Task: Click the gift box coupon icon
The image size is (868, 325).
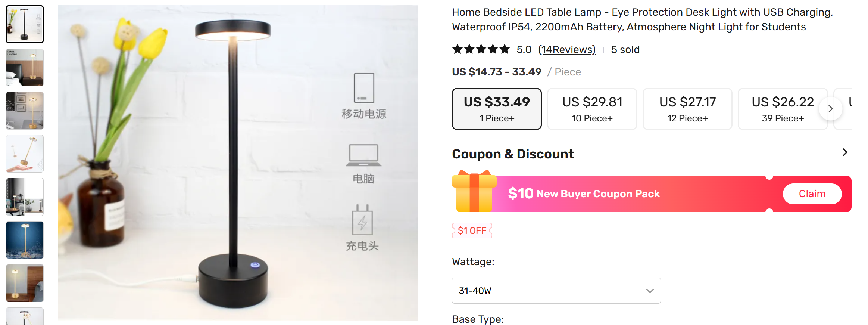Action: 474,191
